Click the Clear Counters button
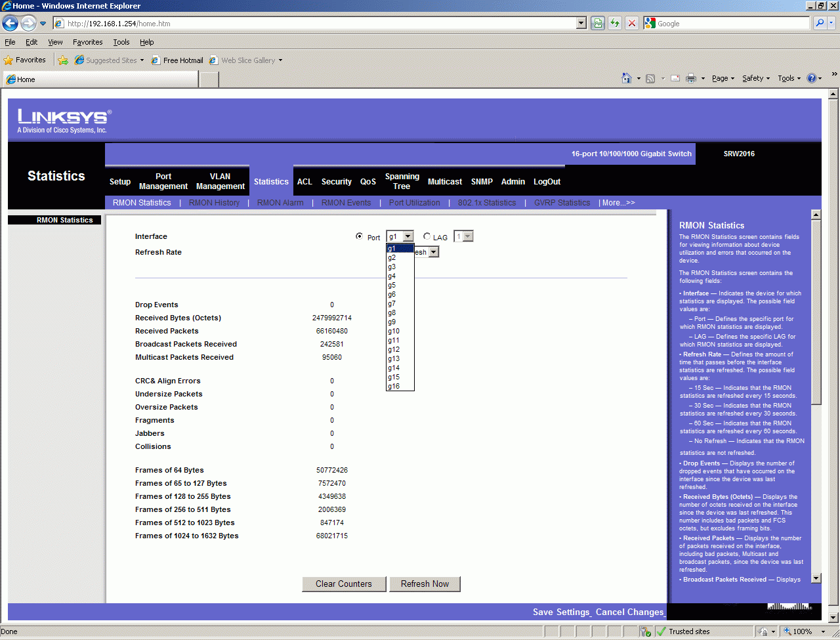Screen dimensions: 840x640 344,584
